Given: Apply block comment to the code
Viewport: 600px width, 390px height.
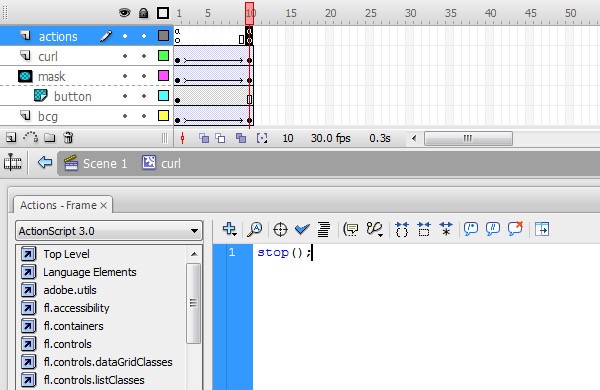Looking at the screenshot, I should point(471,229).
